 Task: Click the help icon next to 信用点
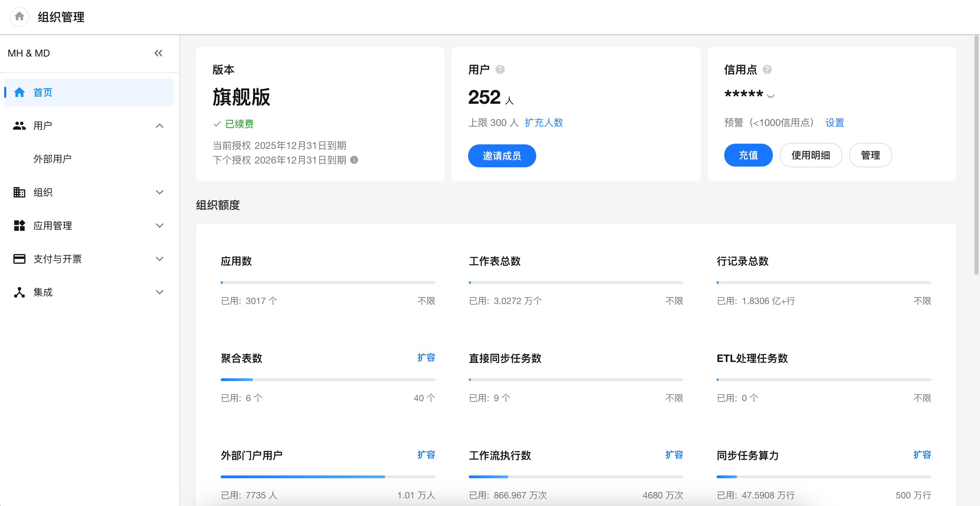[x=767, y=70]
